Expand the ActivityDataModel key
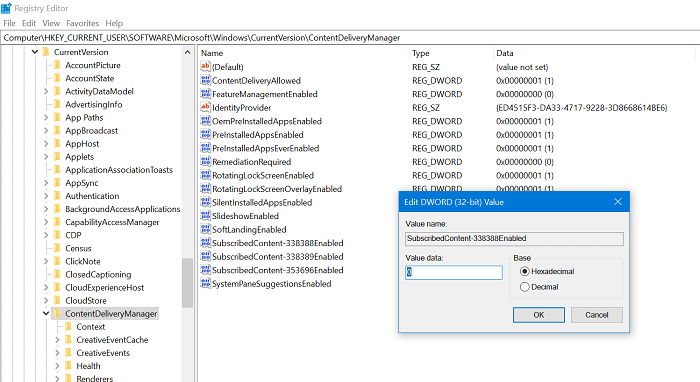 coord(46,91)
